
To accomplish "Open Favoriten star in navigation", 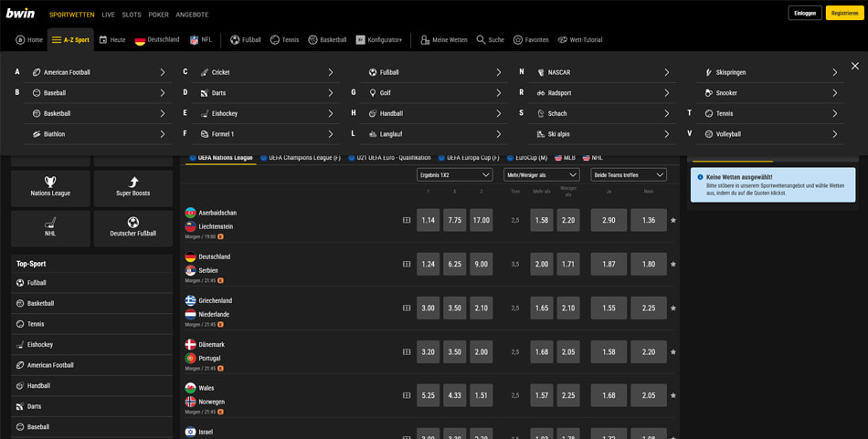I will (x=517, y=40).
